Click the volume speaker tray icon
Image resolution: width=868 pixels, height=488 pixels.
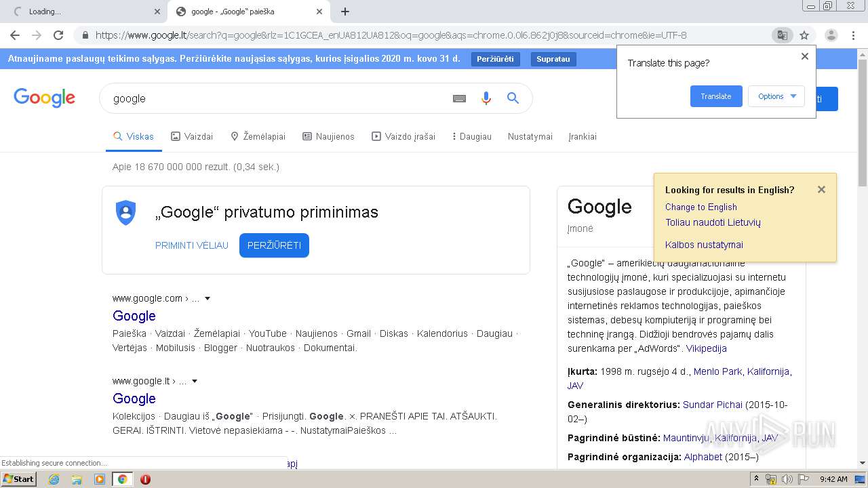[787, 479]
